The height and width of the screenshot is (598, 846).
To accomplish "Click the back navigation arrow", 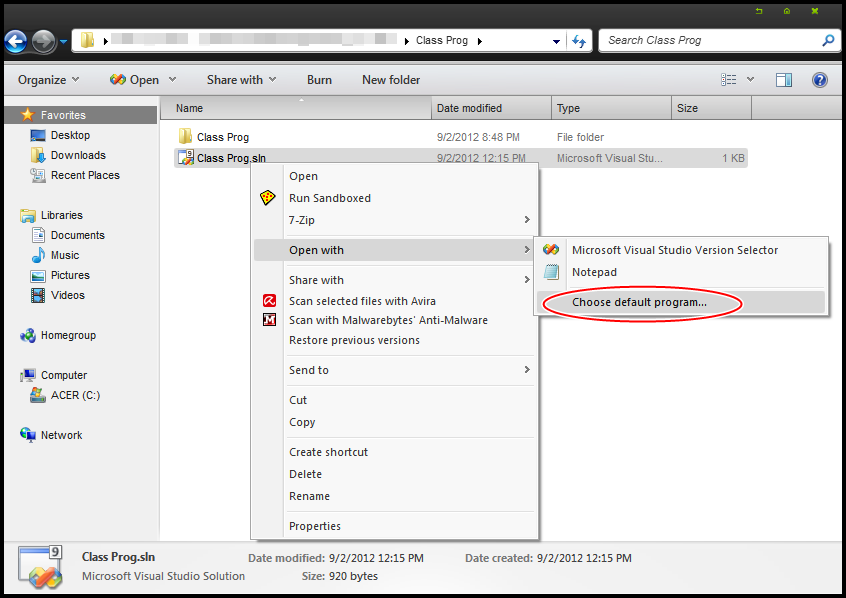I will [17, 41].
